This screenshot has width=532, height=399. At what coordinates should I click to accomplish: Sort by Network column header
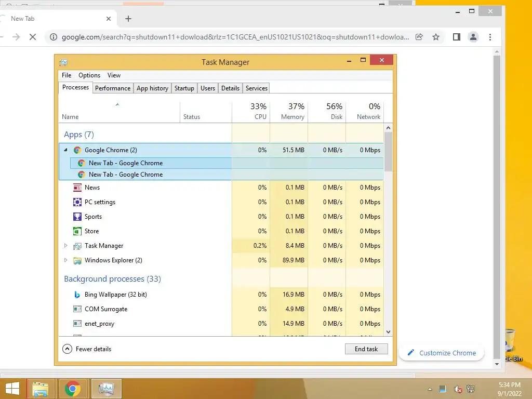tap(365, 112)
